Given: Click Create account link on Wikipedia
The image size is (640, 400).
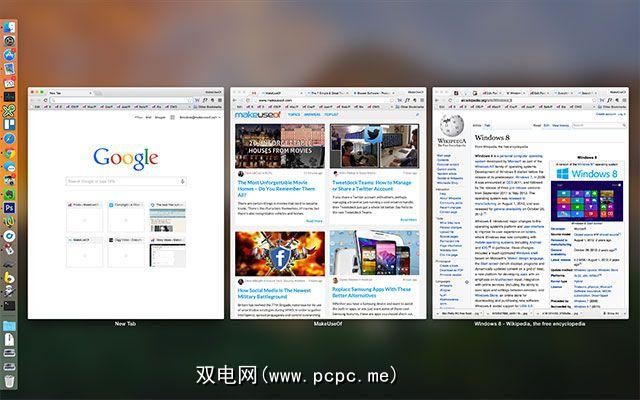Looking at the screenshot, I should (x=605, y=115).
